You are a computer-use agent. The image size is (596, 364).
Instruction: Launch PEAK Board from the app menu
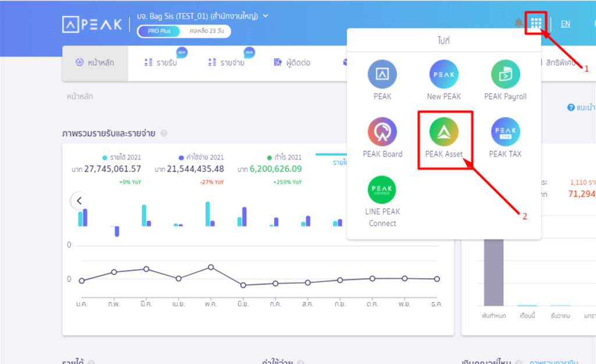pos(382,138)
